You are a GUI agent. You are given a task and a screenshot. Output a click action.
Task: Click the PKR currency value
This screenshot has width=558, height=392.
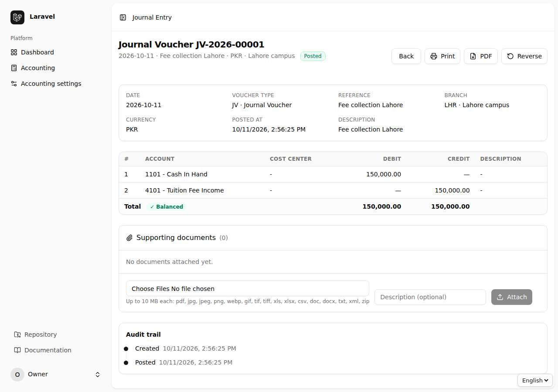coord(132,129)
